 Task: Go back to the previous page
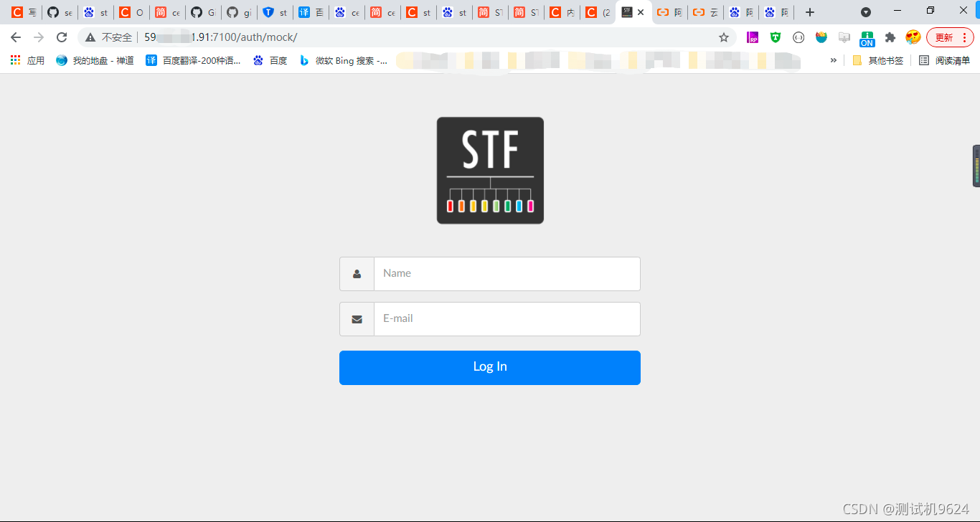(x=16, y=37)
